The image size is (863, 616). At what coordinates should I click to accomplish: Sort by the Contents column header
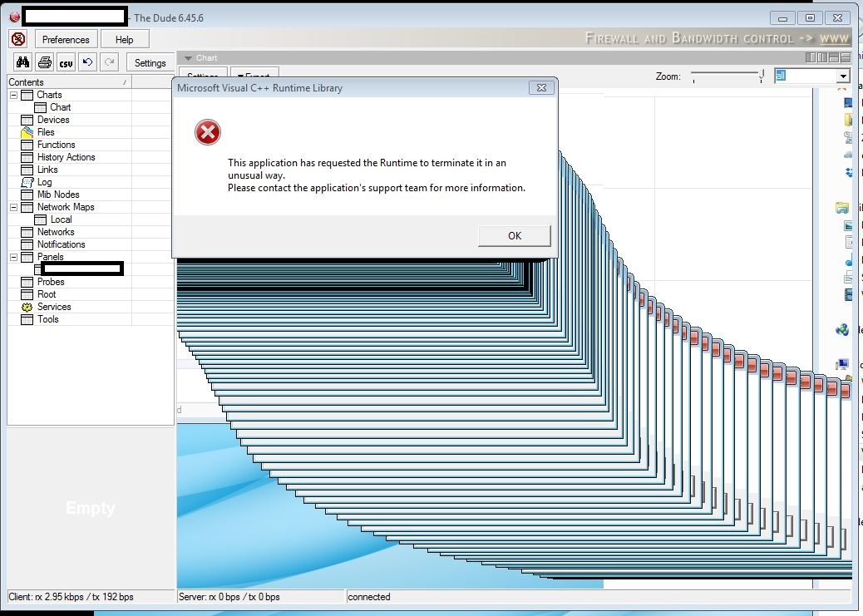click(69, 82)
